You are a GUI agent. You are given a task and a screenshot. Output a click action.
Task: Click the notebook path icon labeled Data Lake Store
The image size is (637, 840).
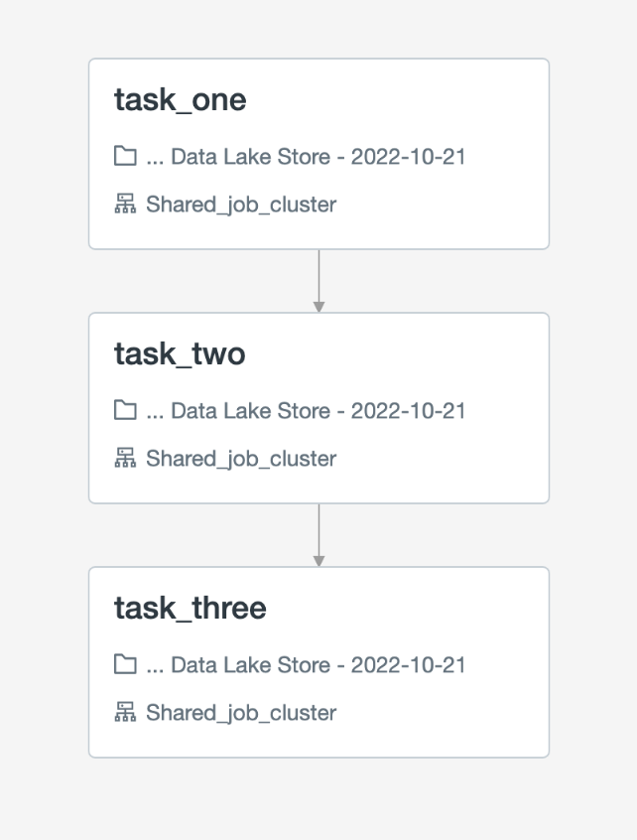124,156
